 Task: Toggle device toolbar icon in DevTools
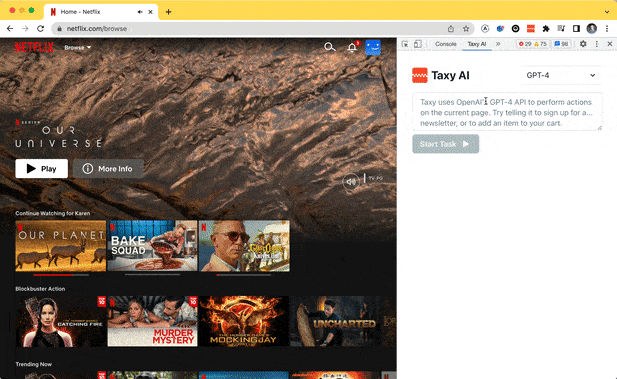(417, 44)
